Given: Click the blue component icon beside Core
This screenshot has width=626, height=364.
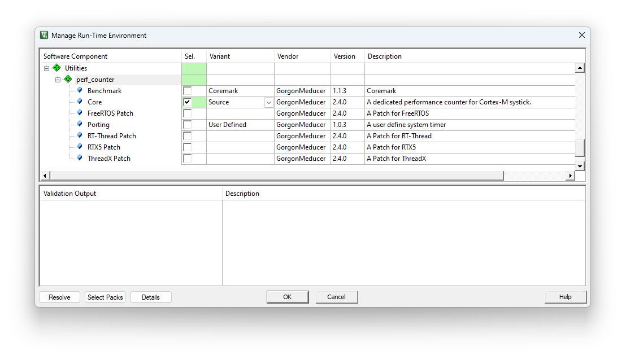Looking at the screenshot, I should coord(80,101).
